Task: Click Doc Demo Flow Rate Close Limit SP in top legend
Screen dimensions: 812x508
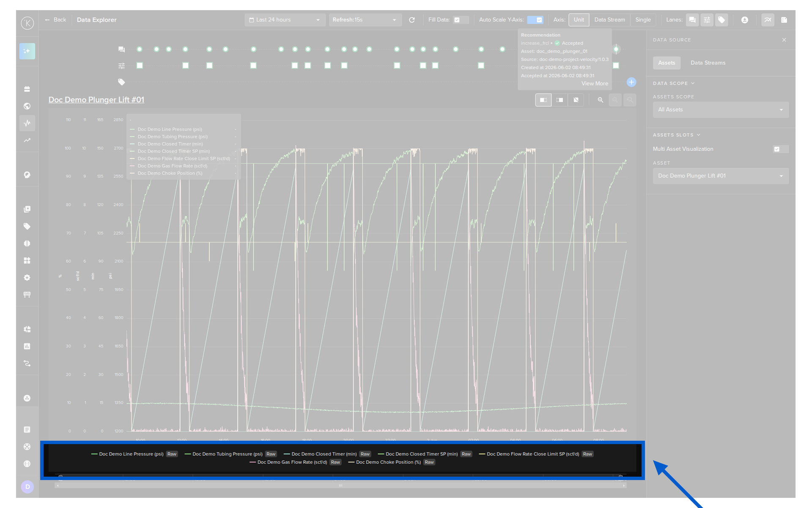Action: (x=184, y=159)
